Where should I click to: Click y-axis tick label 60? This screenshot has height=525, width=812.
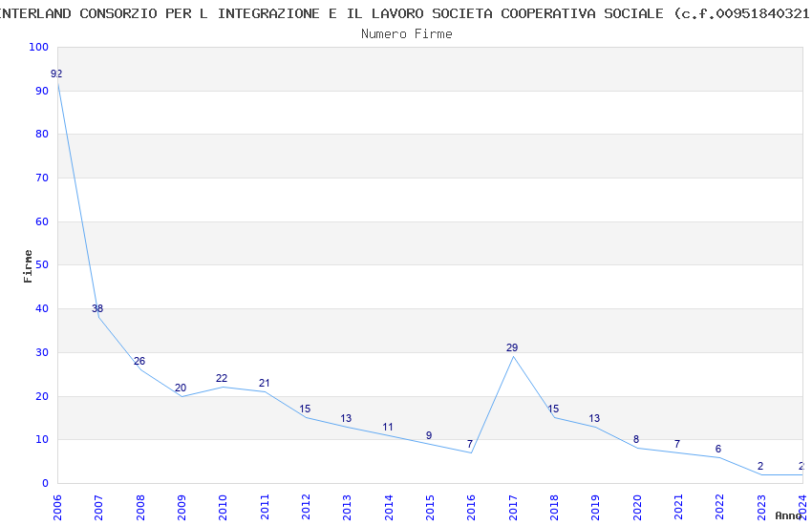pyautogui.click(x=42, y=221)
